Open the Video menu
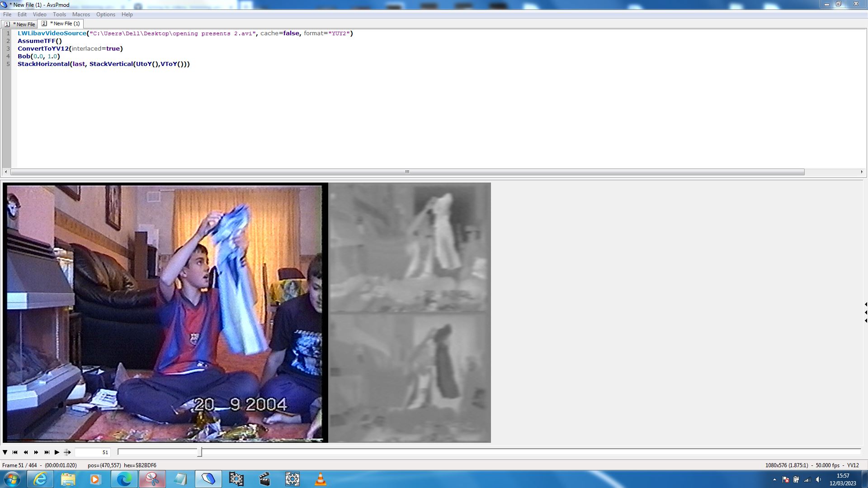 click(x=39, y=14)
